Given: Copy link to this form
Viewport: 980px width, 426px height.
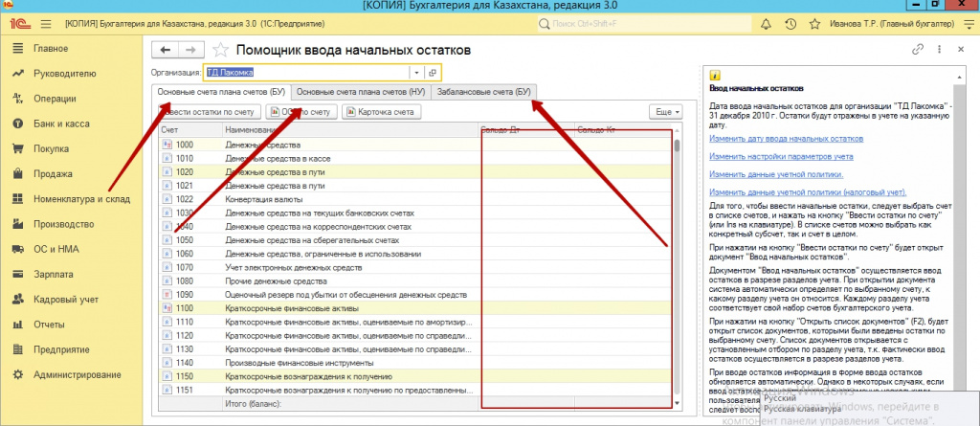Looking at the screenshot, I should (x=918, y=49).
